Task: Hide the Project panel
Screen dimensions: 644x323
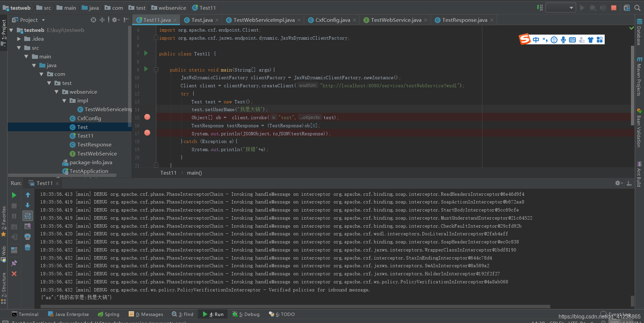Action: click(126, 20)
